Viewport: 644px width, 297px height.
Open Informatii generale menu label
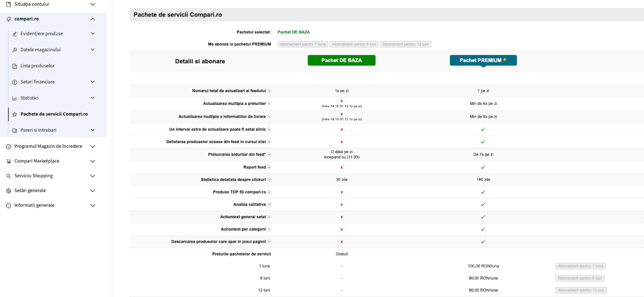pyautogui.click(x=34, y=205)
